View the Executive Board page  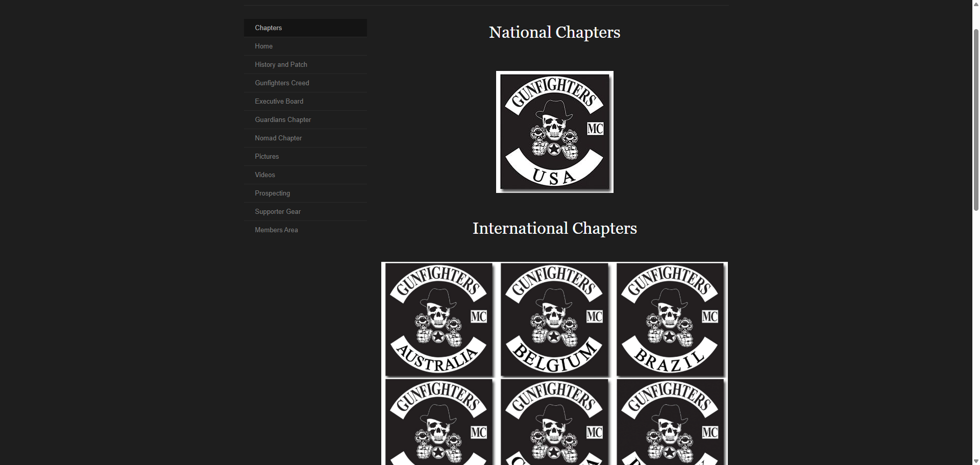(x=305, y=101)
